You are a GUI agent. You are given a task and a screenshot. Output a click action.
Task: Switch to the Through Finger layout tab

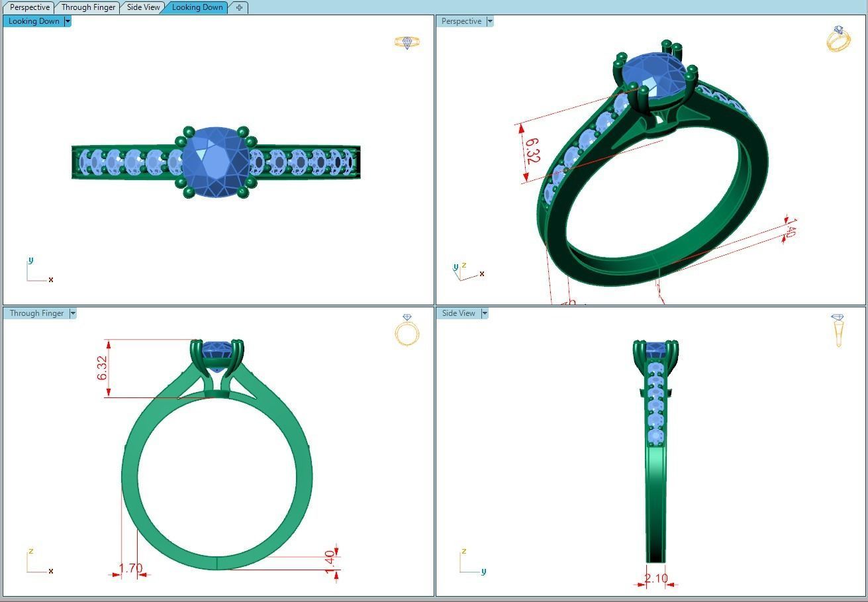click(88, 7)
